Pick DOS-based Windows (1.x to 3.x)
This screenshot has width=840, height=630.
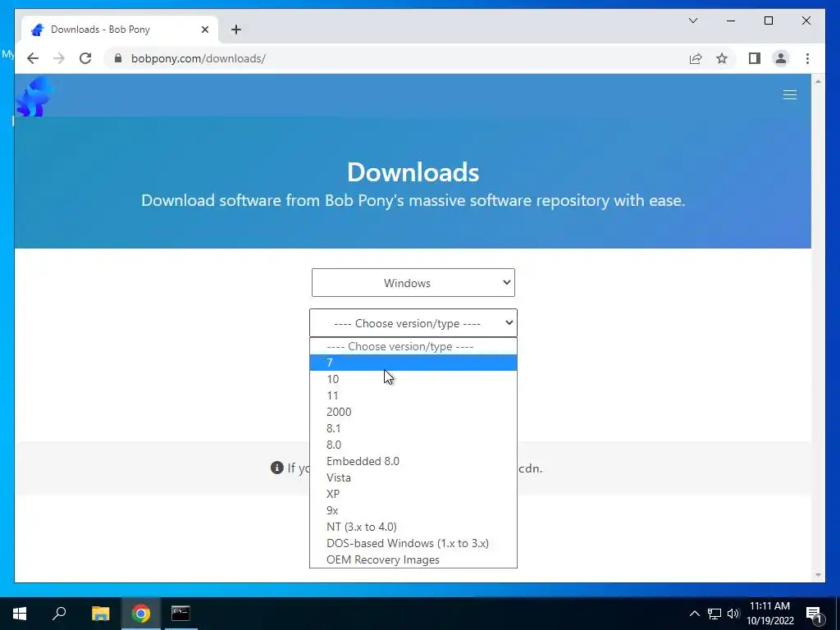pos(413,543)
